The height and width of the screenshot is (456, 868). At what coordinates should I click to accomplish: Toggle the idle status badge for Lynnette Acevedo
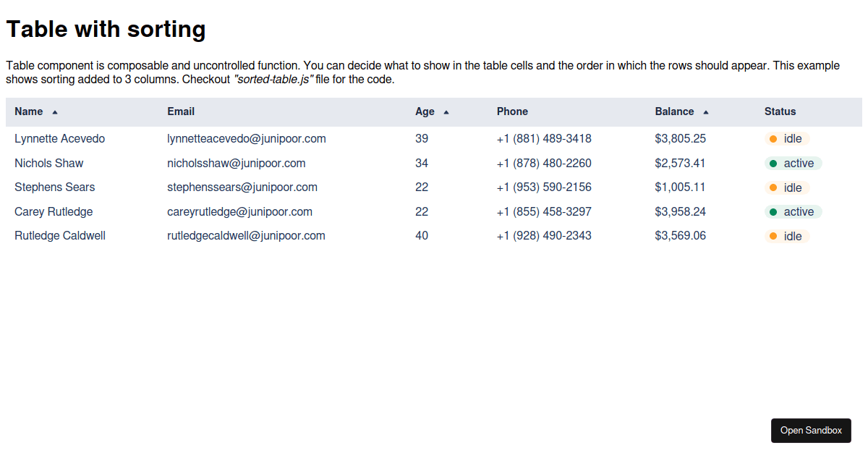(786, 138)
